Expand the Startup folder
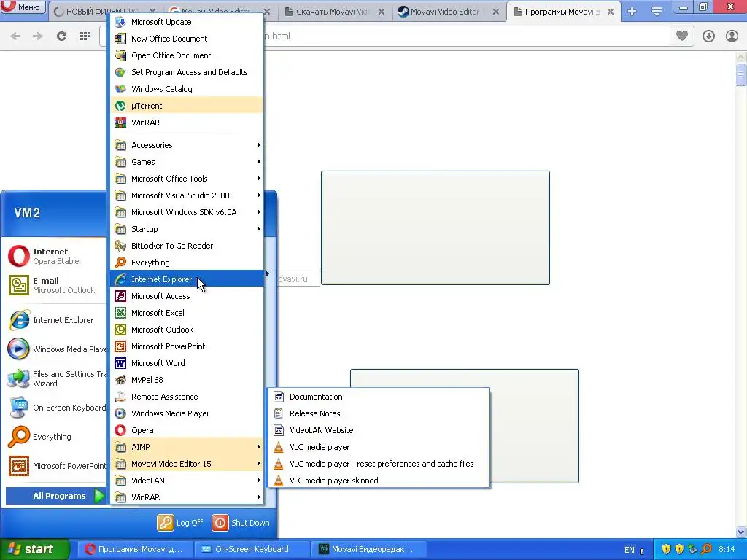 (187, 229)
